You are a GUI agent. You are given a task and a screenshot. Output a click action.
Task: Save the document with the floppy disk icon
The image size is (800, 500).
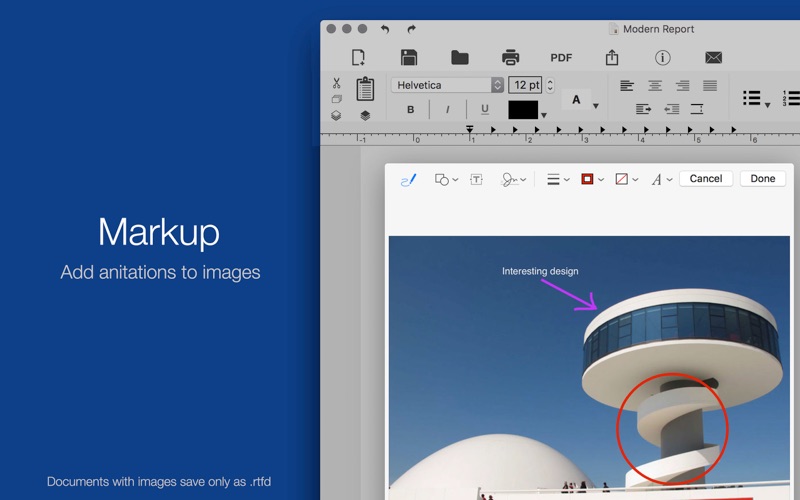click(409, 58)
